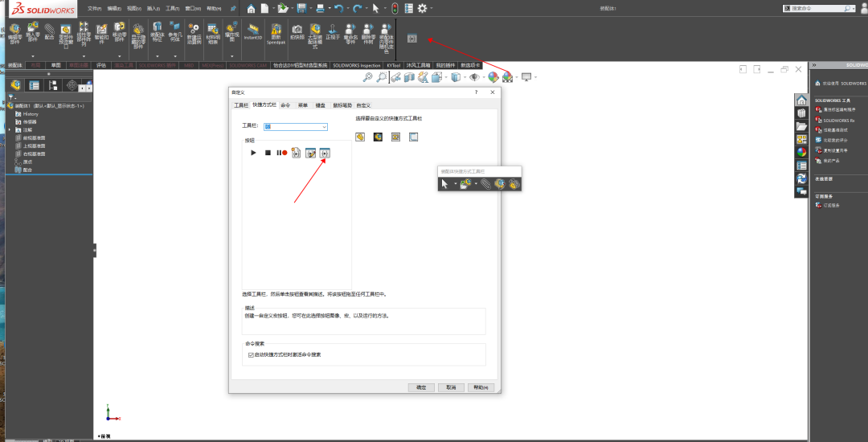
Task: Switch to SOLIDWORKS Inspection ribbon tab
Action: click(x=357, y=65)
